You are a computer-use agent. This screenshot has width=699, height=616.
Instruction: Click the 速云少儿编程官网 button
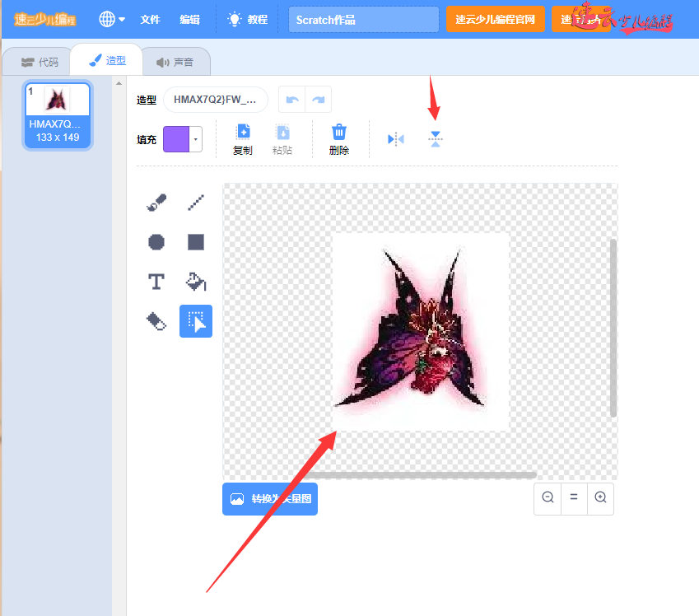click(495, 19)
